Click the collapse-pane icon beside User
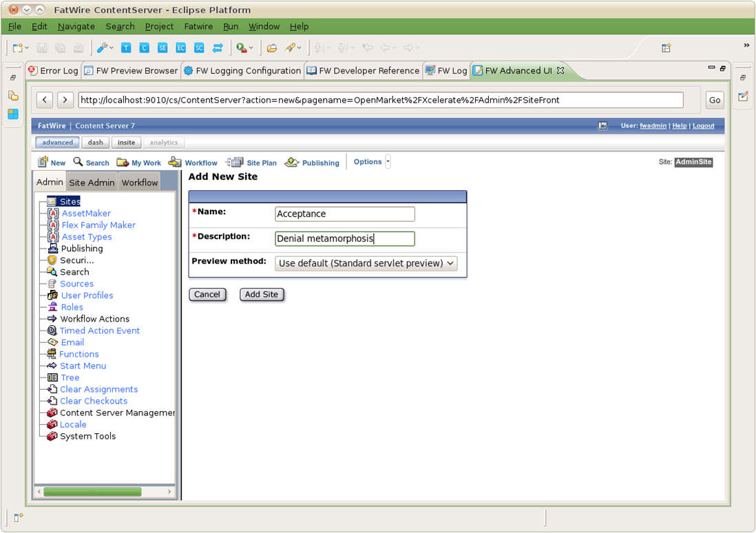Image resolution: width=756 pixels, height=533 pixels. pos(602,126)
